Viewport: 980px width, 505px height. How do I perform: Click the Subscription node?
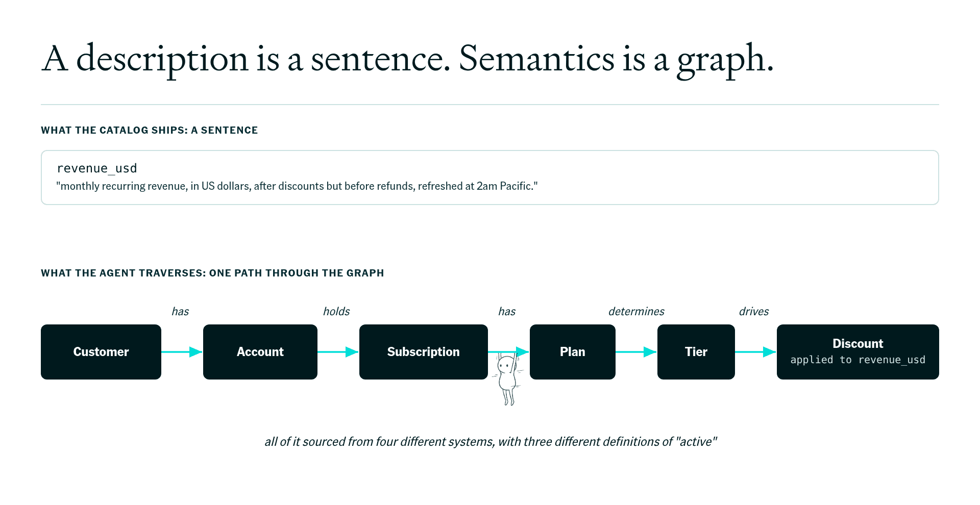(x=424, y=352)
